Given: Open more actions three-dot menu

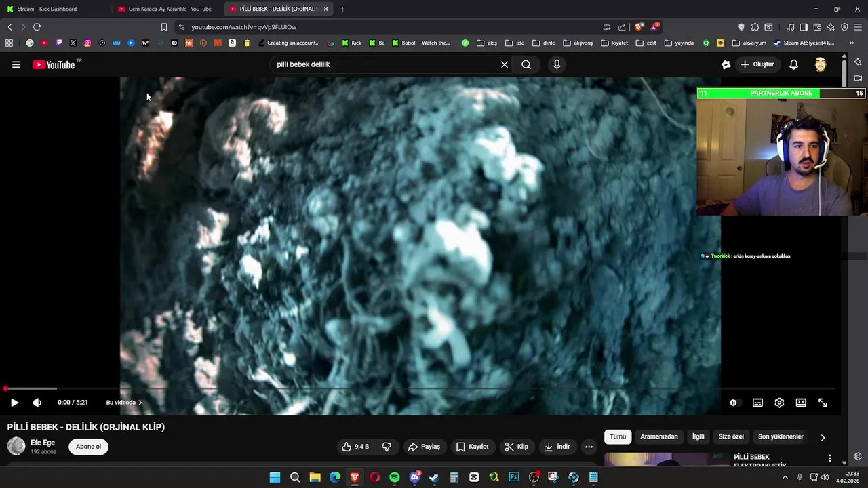Looking at the screenshot, I should 589,447.
